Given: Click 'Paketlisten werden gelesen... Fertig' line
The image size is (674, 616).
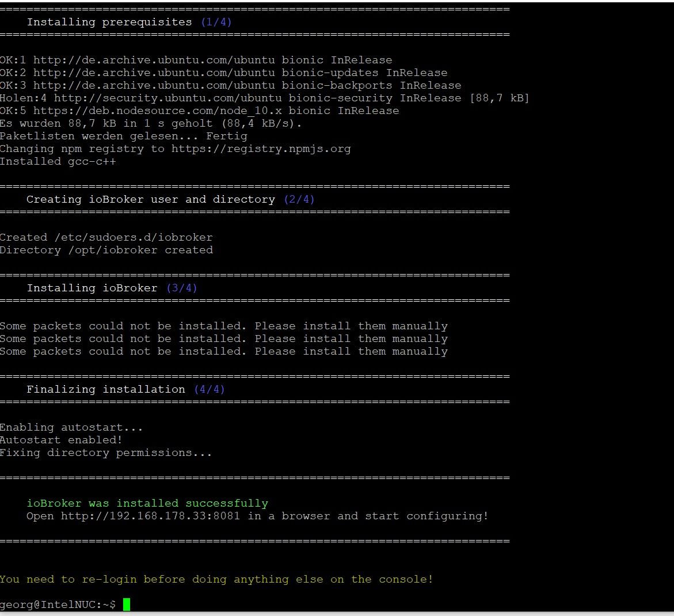Looking at the screenshot, I should [x=124, y=136].
